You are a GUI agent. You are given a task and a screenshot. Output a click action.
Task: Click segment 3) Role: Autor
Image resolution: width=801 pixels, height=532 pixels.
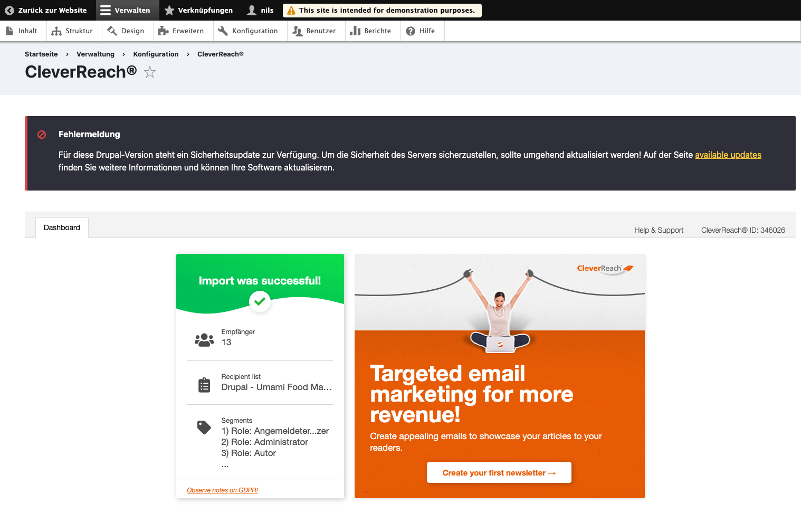click(x=249, y=453)
